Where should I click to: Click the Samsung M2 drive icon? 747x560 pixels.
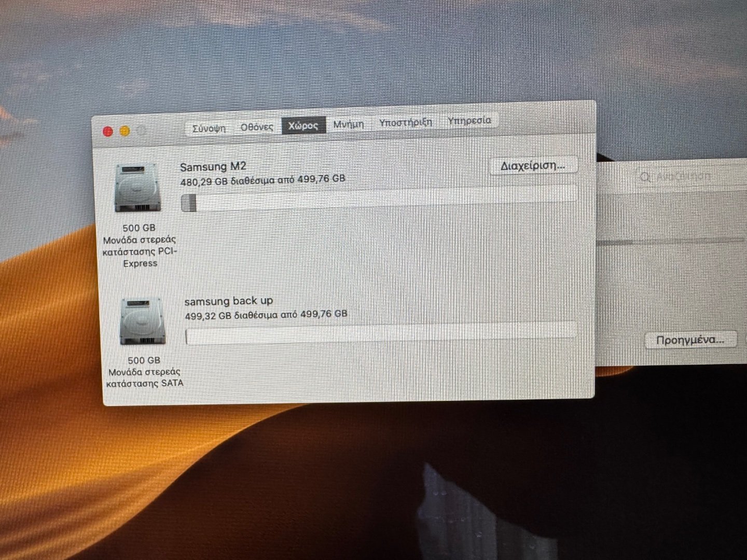[x=137, y=188]
